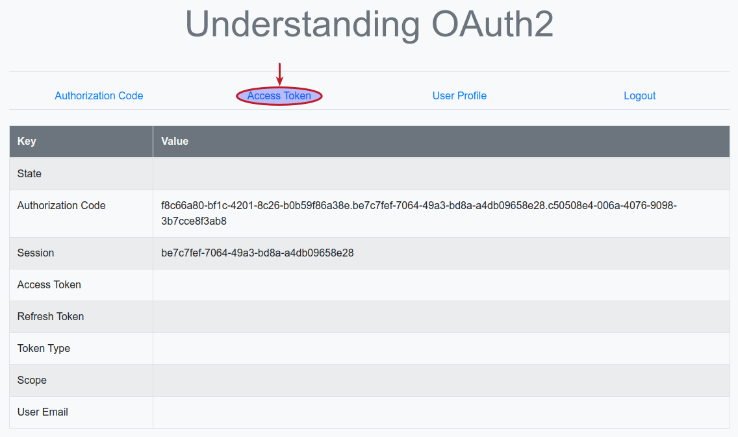738x437 pixels.
Task: Click the empty User Email value cell
Action: [x=440, y=412]
